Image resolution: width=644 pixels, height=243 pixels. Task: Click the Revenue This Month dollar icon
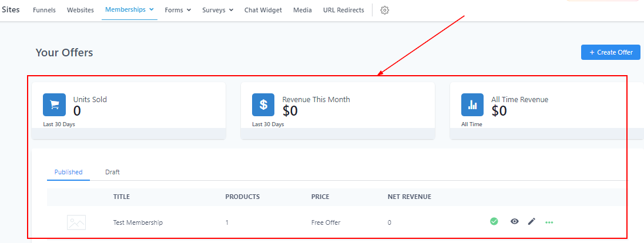point(263,104)
